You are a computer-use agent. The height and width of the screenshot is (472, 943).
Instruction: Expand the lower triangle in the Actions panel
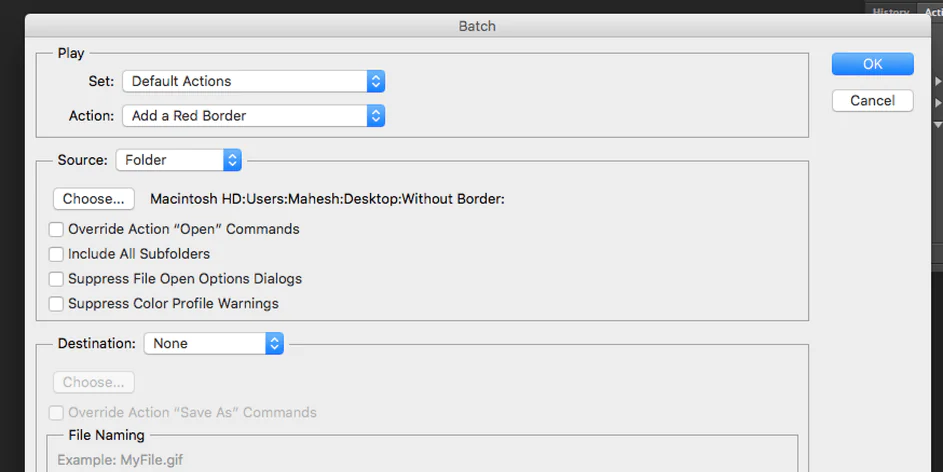click(938, 103)
